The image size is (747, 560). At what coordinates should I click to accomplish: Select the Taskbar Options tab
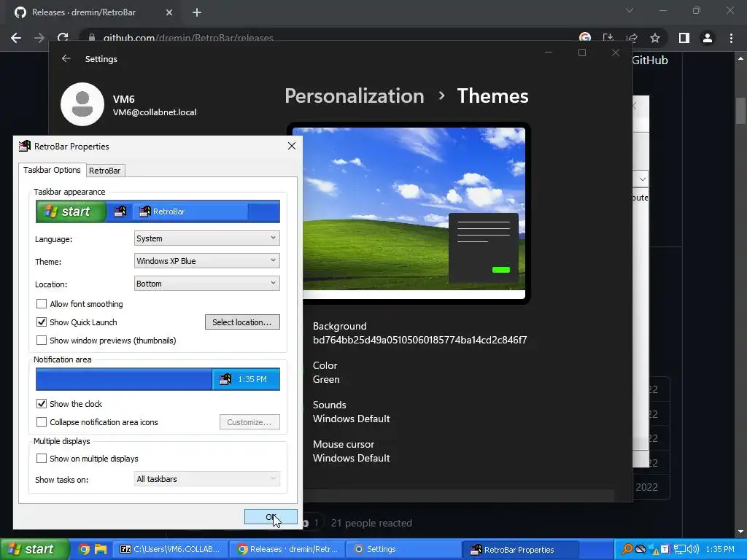(x=52, y=170)
